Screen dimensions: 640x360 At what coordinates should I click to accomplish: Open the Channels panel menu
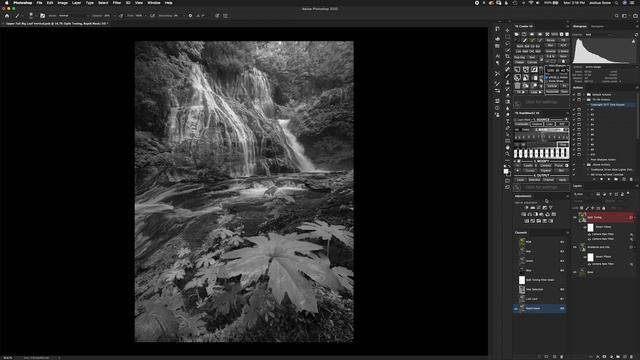point(567,233)
